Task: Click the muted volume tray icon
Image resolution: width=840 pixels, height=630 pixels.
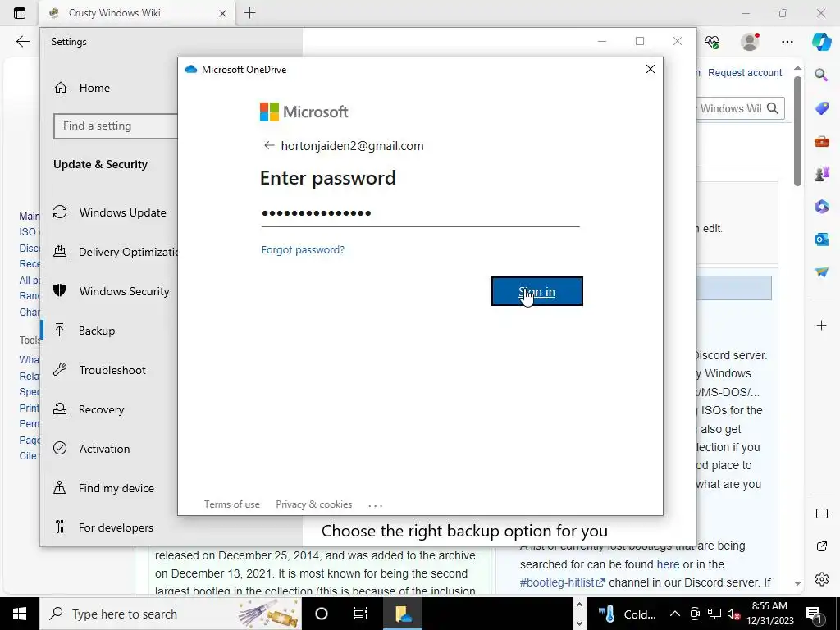Action: [734, 614]
